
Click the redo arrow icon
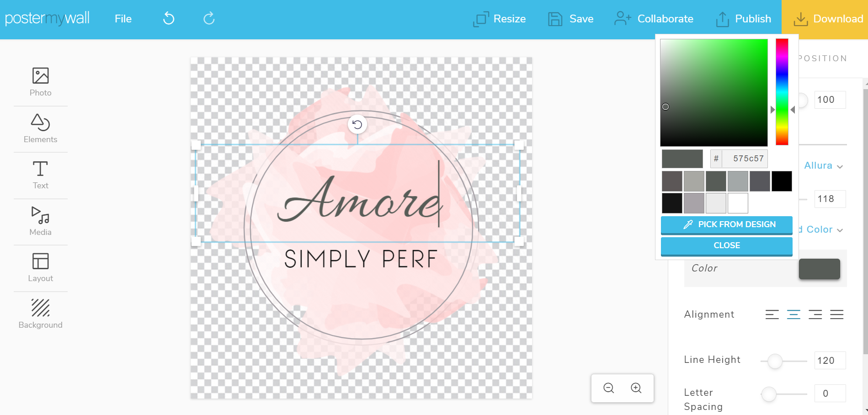point(209,19)
